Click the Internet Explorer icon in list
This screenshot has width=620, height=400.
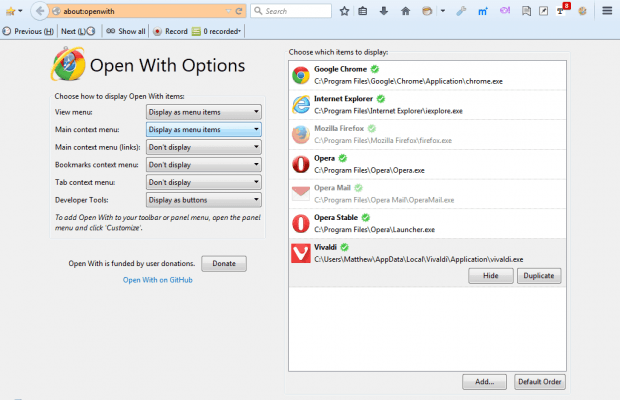click(x=301, y=105)
